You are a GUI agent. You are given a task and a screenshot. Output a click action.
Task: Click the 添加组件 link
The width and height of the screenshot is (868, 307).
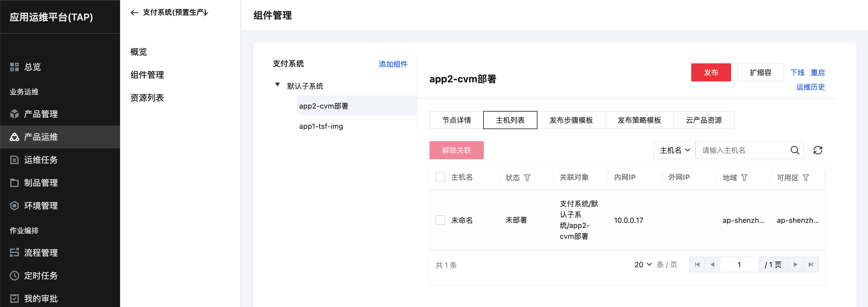tap(393, 64)
